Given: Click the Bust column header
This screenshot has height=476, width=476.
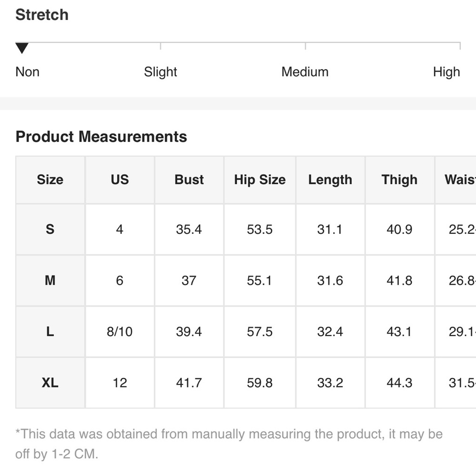Looking at the screenshot, I should point(189,179).
